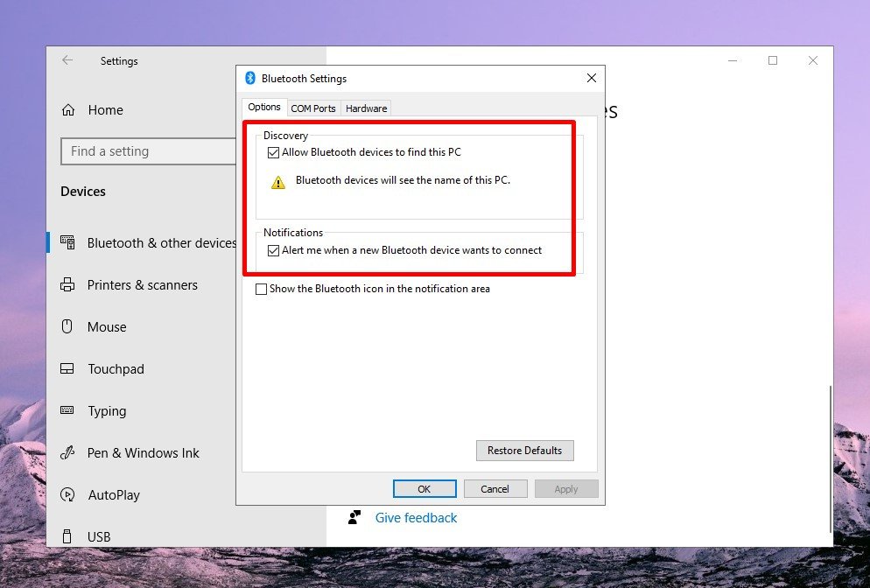
Task: Click the AutoPlay icon
Action: pos(67,495)
